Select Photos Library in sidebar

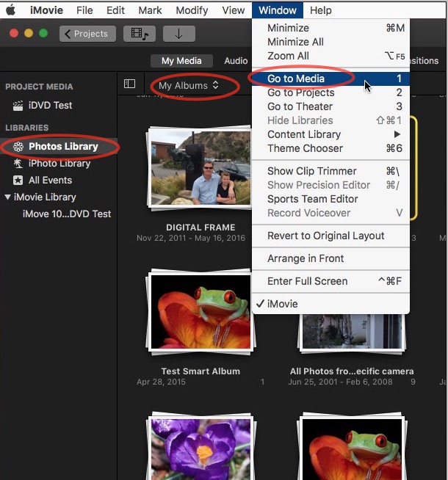click(x=58, y=147)
